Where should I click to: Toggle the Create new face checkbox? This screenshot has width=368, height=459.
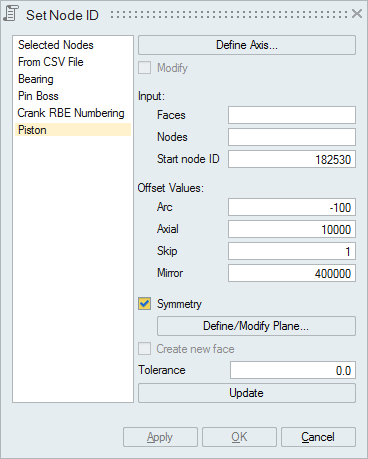click(x=144, y=349)
